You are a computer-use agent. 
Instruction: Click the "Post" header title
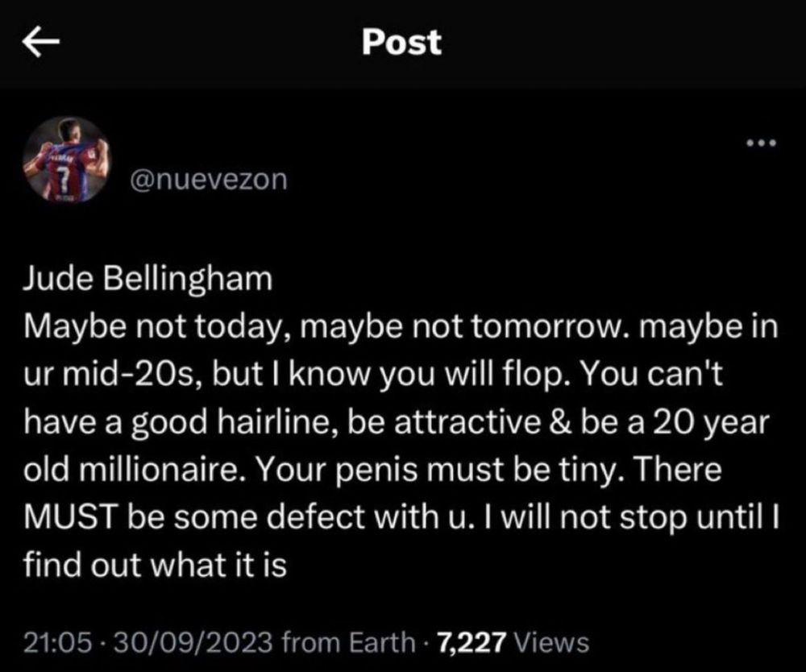(401, 42)
